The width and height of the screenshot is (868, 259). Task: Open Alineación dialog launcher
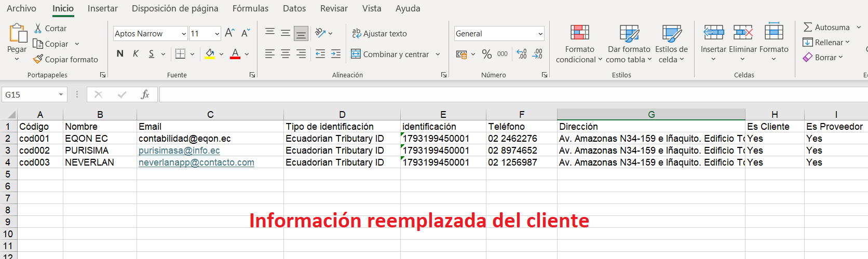point(444,75)
